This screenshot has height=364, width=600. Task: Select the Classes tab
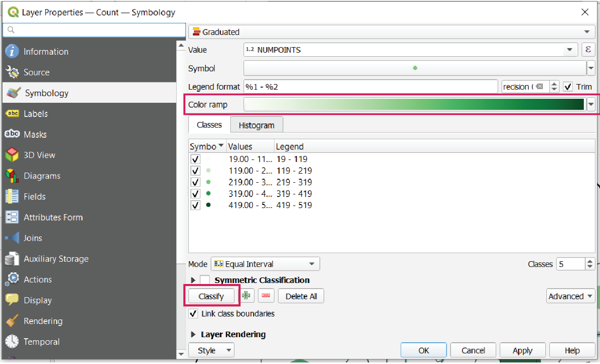(x=209, y=125)
